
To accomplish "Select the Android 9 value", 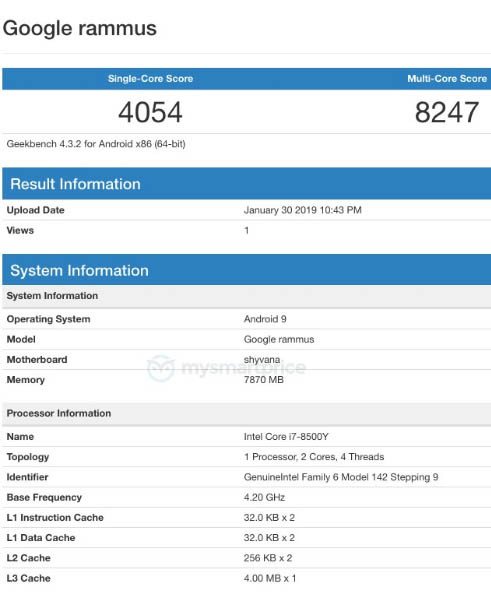I will click(x=265, y=319).
